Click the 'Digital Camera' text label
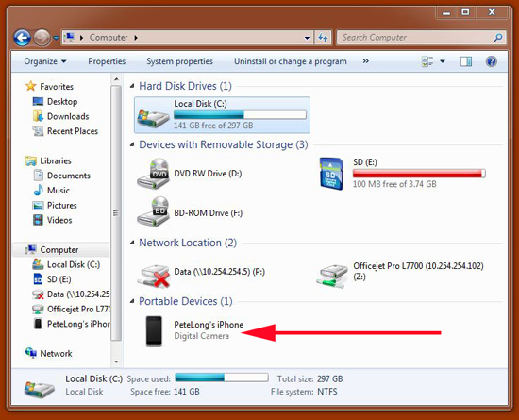This screenshot has width=519, height=420. point(201,336)
